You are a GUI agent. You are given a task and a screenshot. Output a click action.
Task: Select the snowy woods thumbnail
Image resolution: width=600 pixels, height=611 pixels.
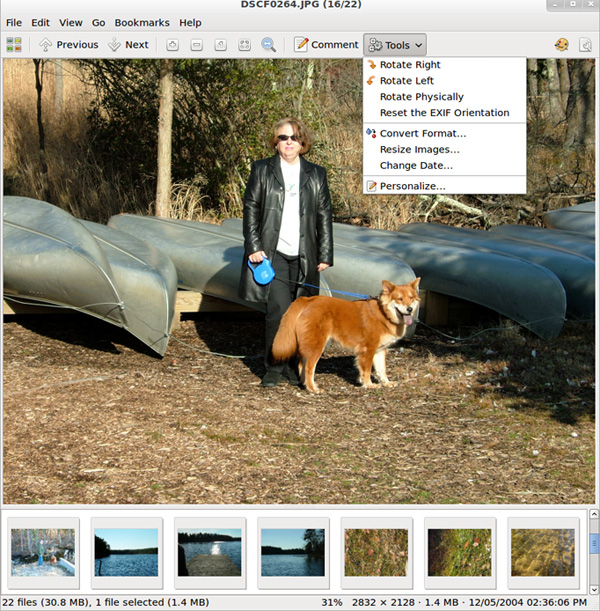click(x=43, y=552)
